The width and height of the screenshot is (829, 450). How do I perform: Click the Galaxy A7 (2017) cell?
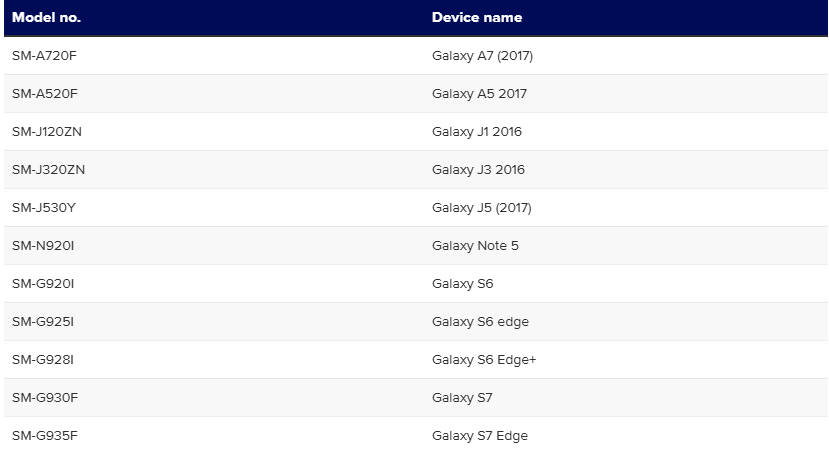[x=482, y=56]
